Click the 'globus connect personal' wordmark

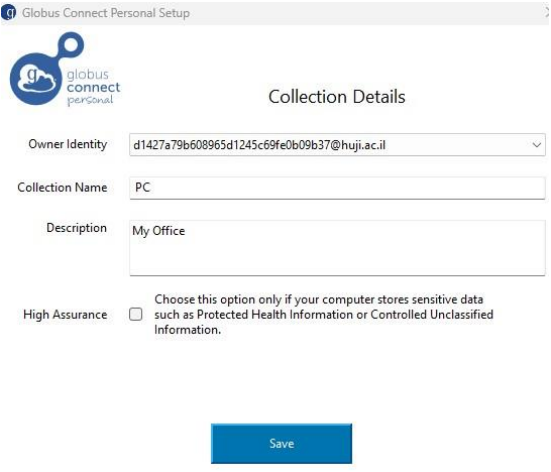tap(93, 87)
